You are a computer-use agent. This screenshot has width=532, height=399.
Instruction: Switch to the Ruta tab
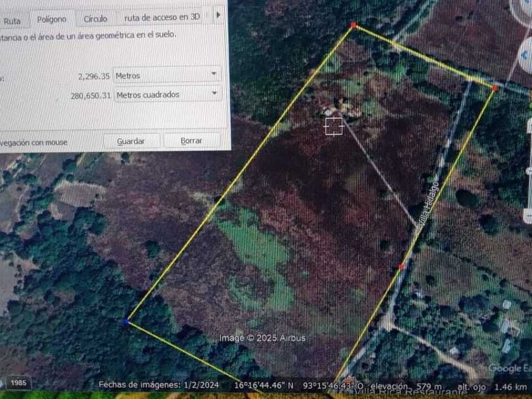click(x=11, y=20)
